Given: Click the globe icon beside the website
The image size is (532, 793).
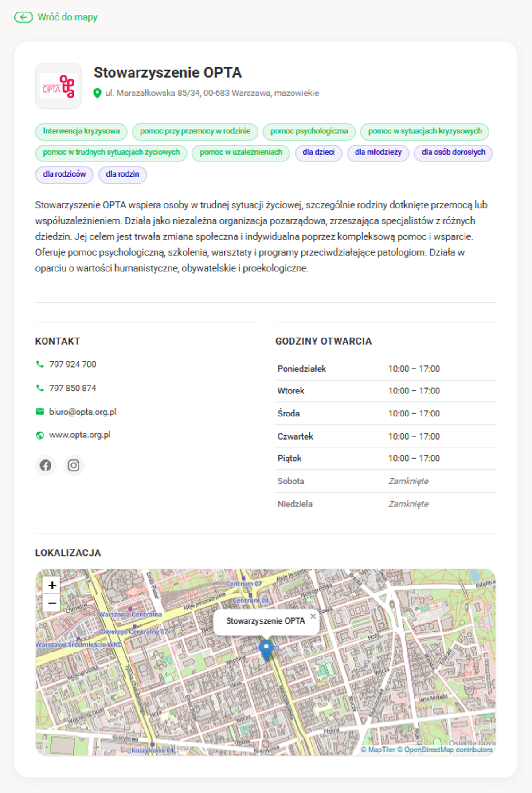Looking at the screenshot, I should [x=40, y=435].
